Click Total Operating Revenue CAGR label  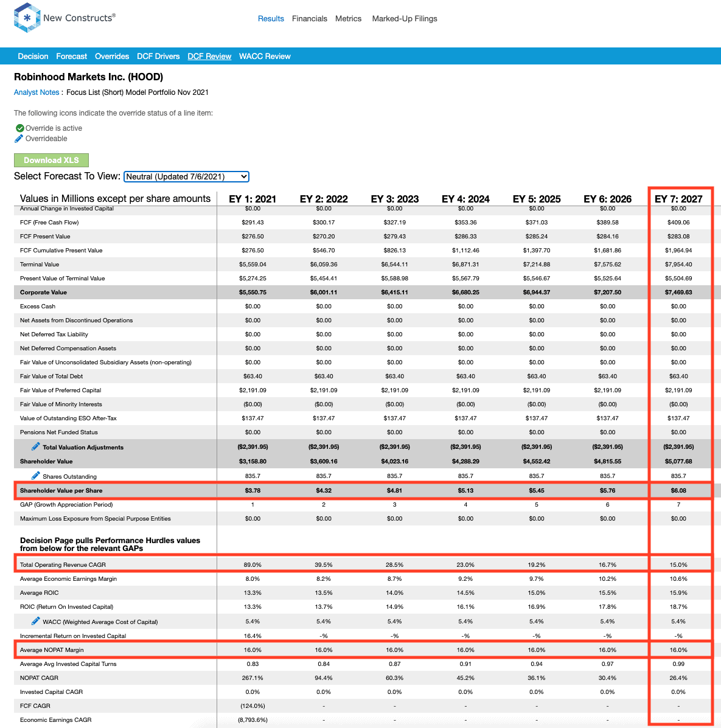(63, 564)
